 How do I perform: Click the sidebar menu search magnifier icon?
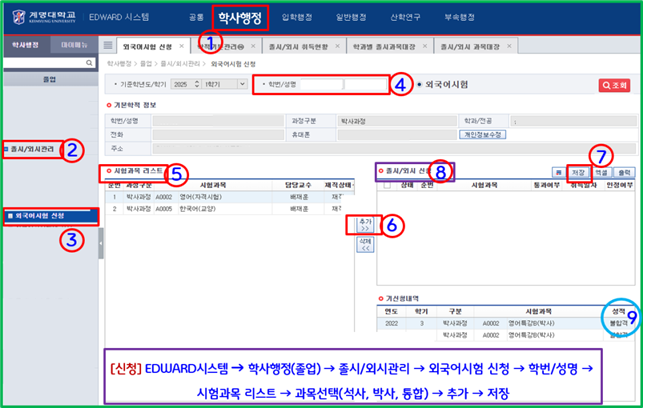92,62
